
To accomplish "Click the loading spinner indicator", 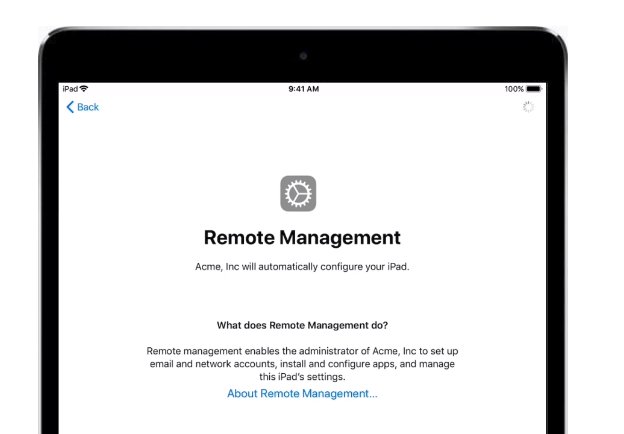I will click(528, 107).
